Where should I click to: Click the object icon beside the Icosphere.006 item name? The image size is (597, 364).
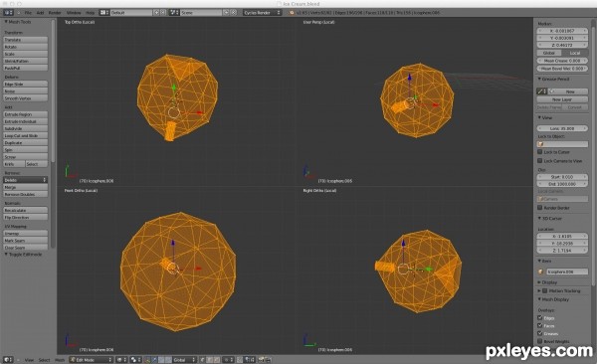coord(541,272)
